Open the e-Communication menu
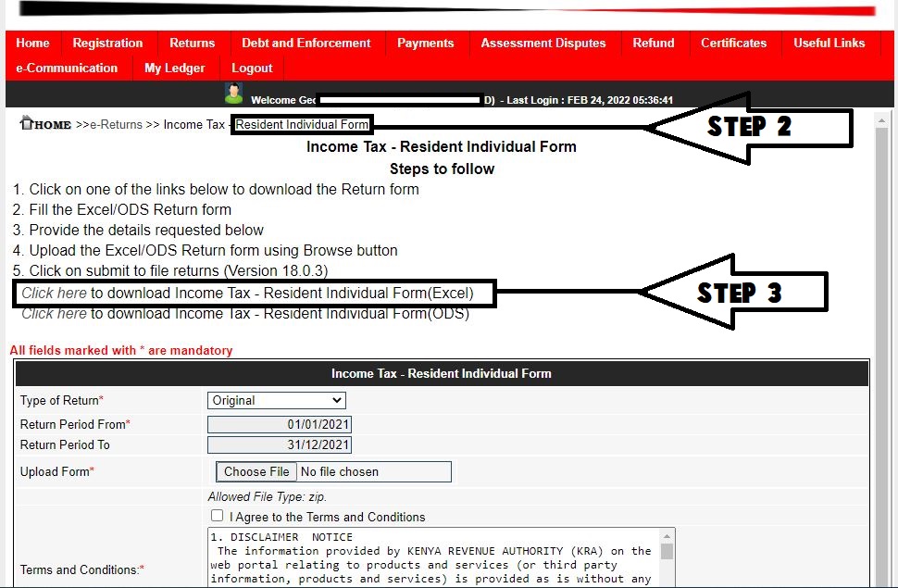The image size is (898, 588). click(x=67, y=69)
